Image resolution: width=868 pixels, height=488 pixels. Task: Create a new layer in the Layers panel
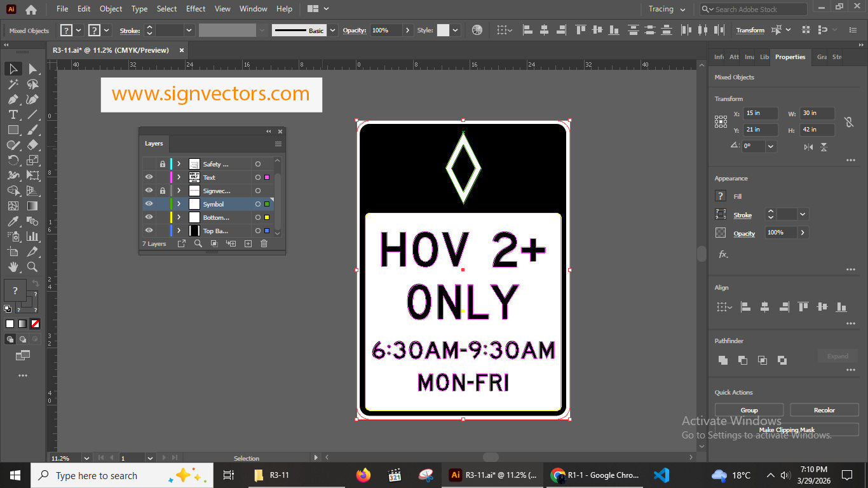pyautogui.click(x=248, y=243)
